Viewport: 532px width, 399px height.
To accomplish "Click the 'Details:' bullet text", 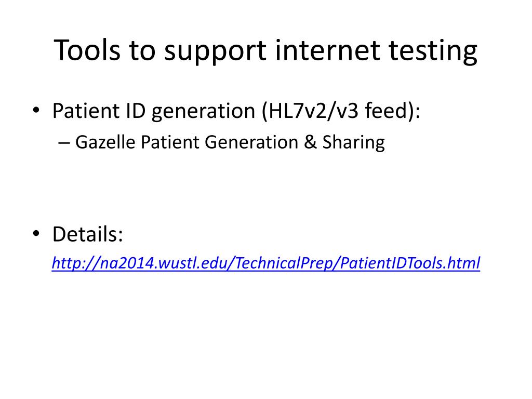I will (87, 234).
